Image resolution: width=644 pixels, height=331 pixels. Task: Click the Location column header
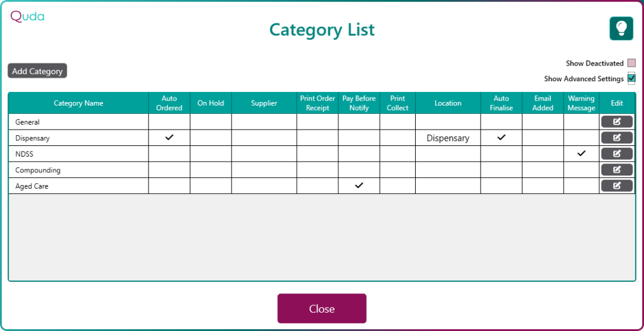click(x=448, y=103)
